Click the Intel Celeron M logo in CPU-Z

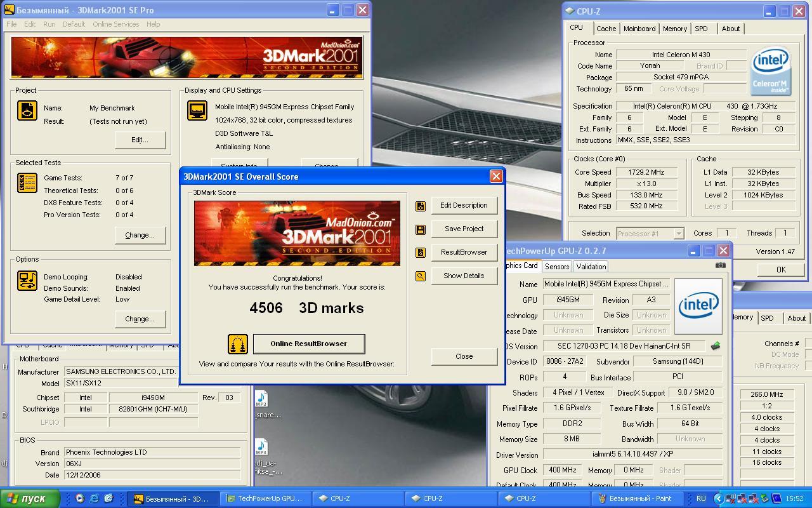point(770,72)
